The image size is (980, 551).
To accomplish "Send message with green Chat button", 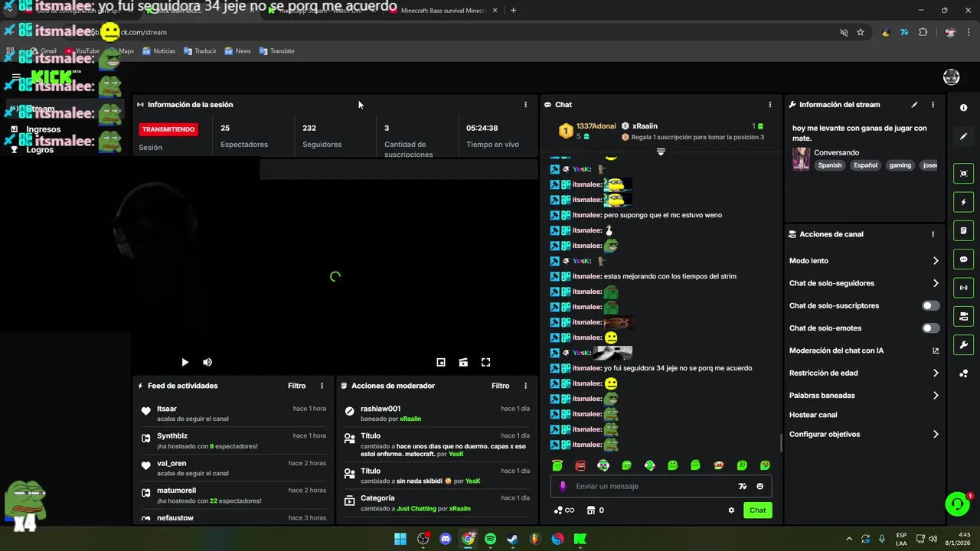I will [x=757, y=510].
